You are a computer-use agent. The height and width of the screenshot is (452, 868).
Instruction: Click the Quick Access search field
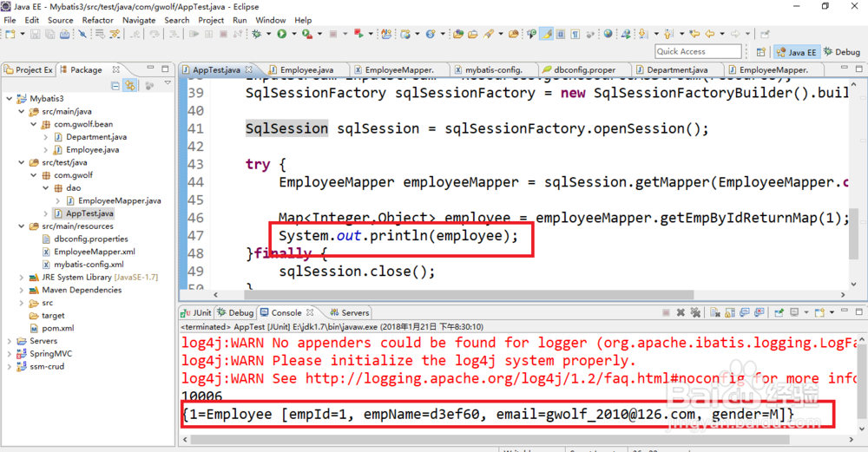pos(698,51)
